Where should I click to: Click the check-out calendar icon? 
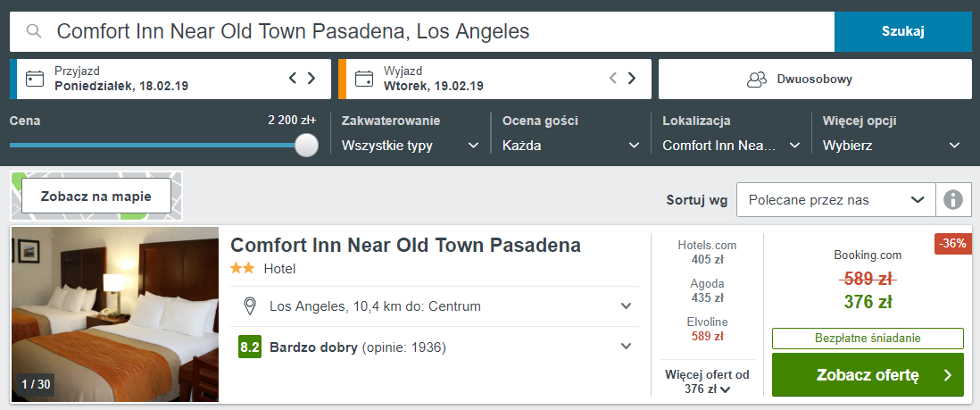click(x=364, y=79)
